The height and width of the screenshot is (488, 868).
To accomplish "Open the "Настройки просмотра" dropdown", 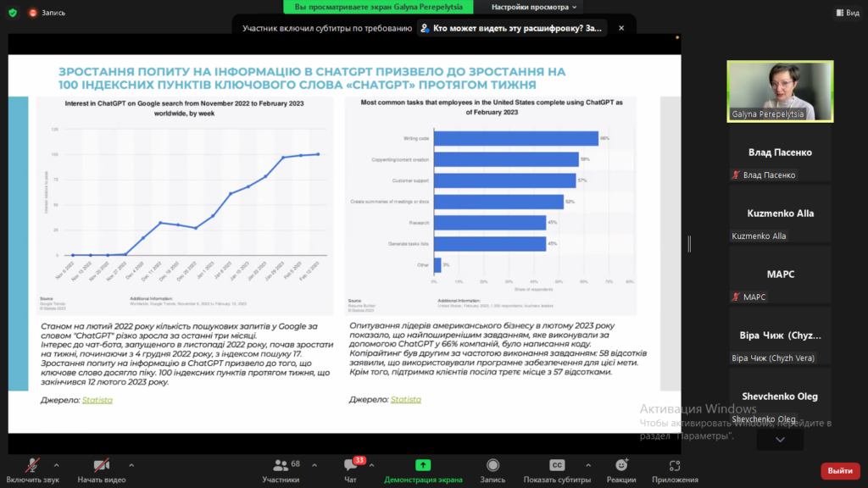I will [534, 7].
